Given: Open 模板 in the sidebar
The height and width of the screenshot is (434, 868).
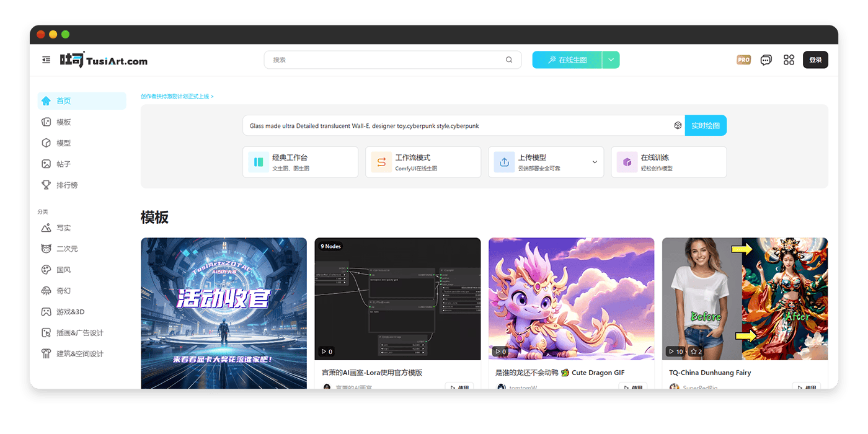Looking at the screenshot, I should (82, 122).
